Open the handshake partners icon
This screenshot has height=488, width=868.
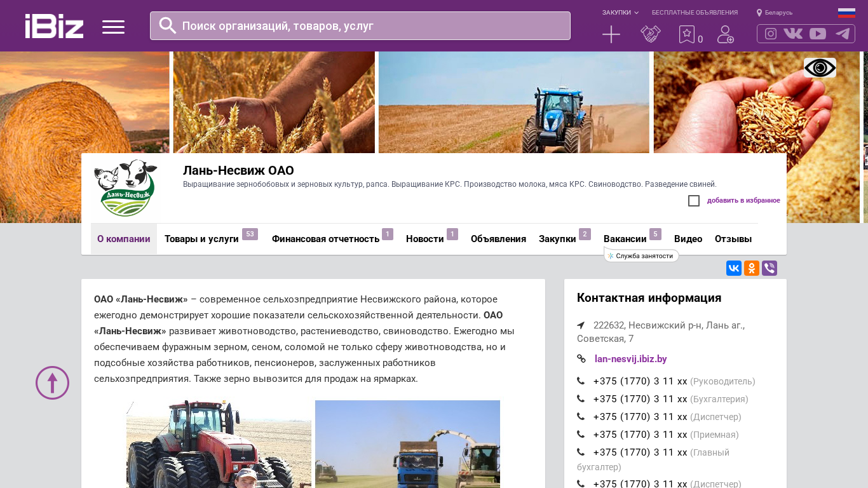pos(651,34)
